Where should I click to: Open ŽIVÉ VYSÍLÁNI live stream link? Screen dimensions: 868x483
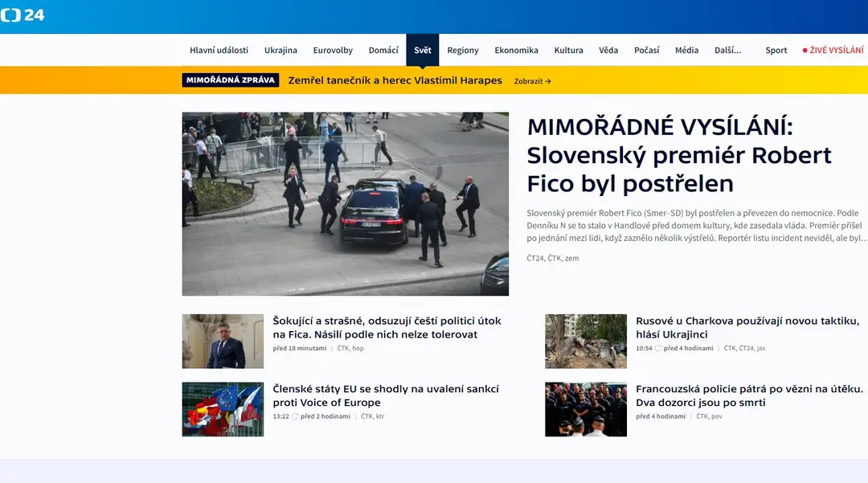837,51
